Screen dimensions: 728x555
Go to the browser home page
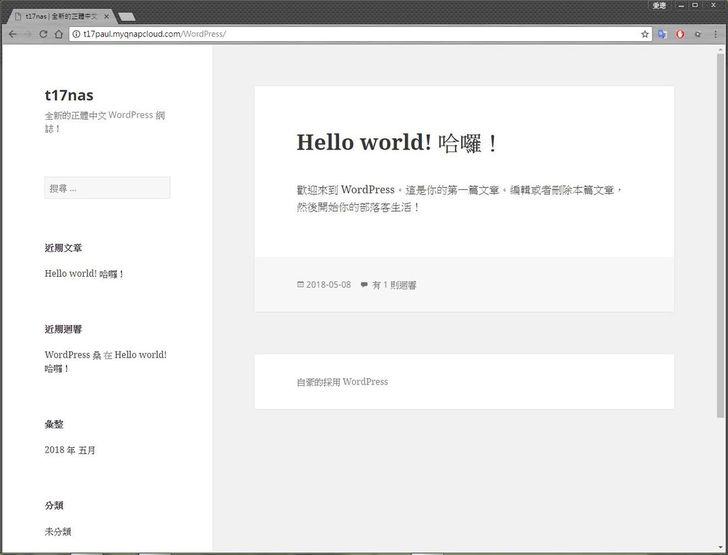pyautogui.click(x=60, y=34)
